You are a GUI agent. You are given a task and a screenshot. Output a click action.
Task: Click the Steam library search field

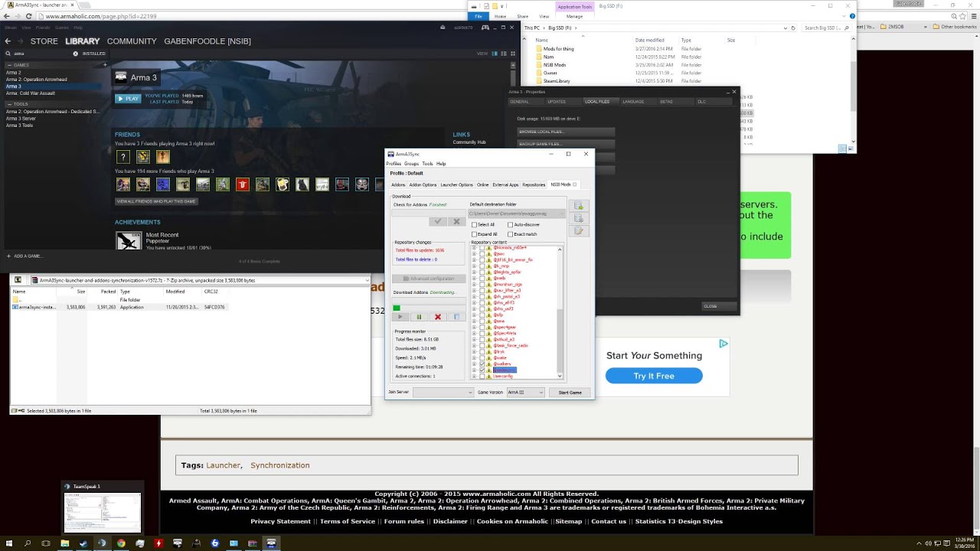click(x=42, y=54)
